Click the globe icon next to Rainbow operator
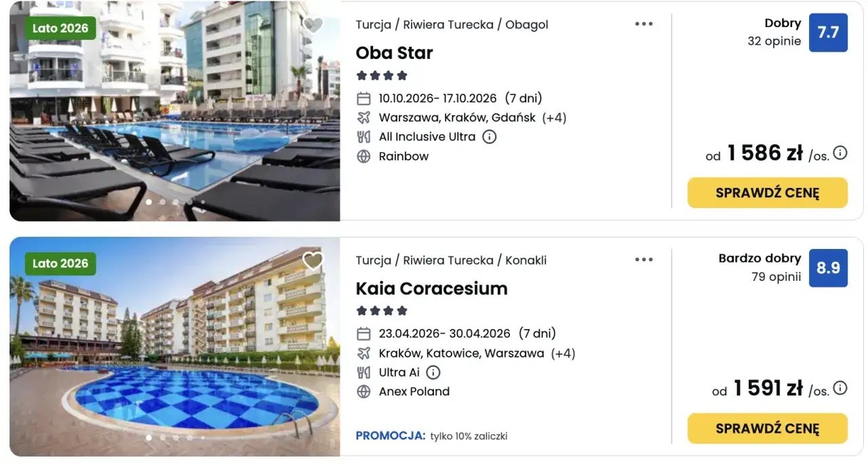Viewport: 868px width, 464px height. tap(363, 156)
